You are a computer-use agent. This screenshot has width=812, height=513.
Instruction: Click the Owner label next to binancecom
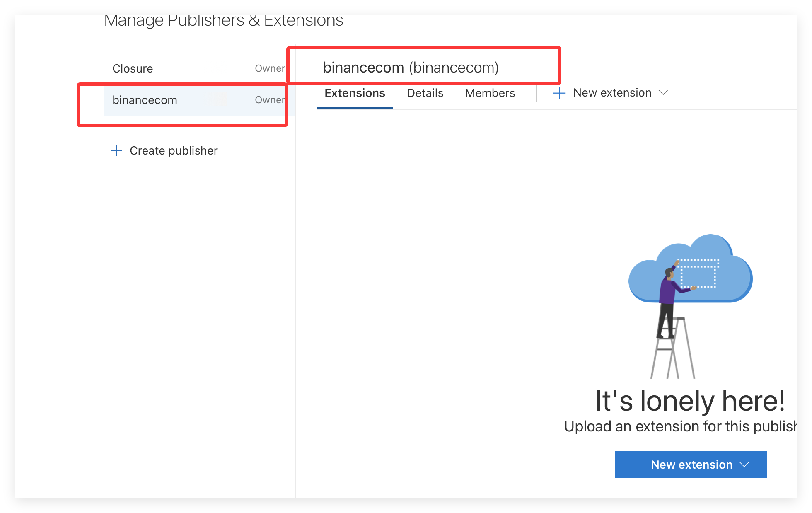(270, 100)
